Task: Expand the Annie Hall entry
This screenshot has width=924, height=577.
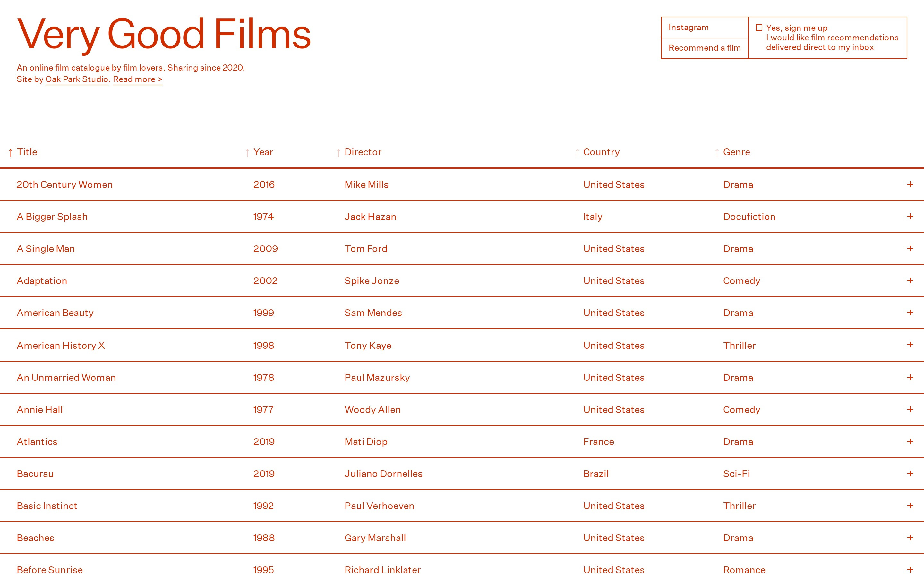Action: click(x=910, y=409)
